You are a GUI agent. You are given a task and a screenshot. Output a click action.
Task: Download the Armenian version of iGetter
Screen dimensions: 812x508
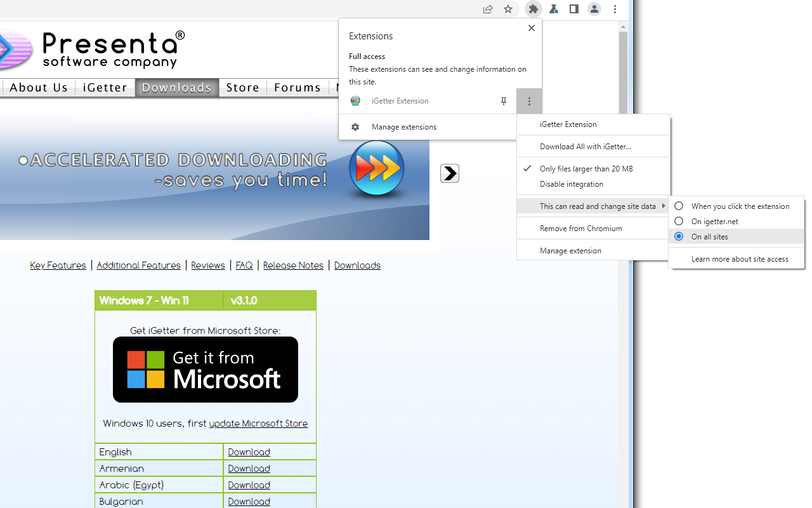tap(249, 468)
